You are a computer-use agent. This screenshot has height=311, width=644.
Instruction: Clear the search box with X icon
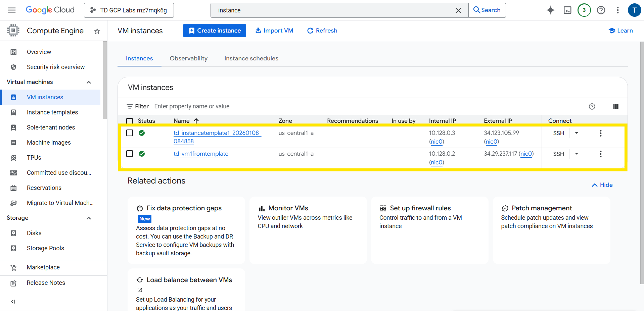click(458, 10)
